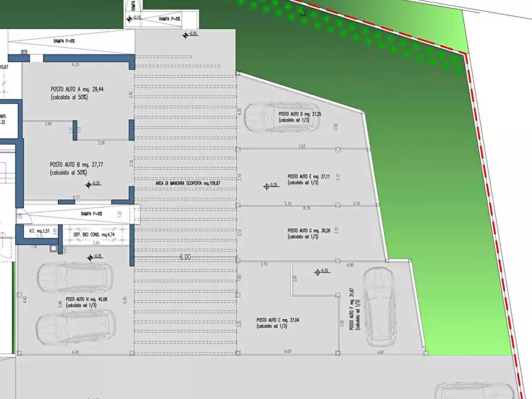Click the Posto Auto G mq. 30,26 label
This screenshot has height=399, width=532.
(309, 230)
